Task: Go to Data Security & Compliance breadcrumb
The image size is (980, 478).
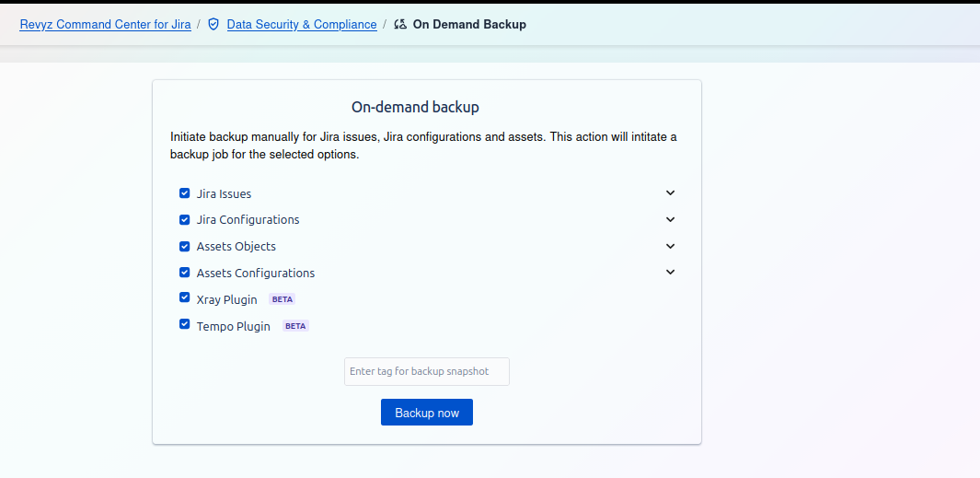Action: point(302,25)
